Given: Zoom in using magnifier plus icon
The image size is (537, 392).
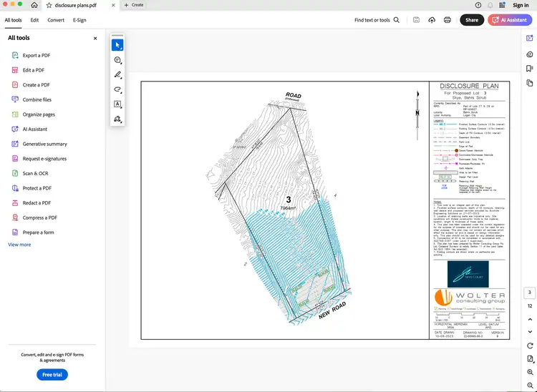Looking at the screenshot, I should coord(530,373).
